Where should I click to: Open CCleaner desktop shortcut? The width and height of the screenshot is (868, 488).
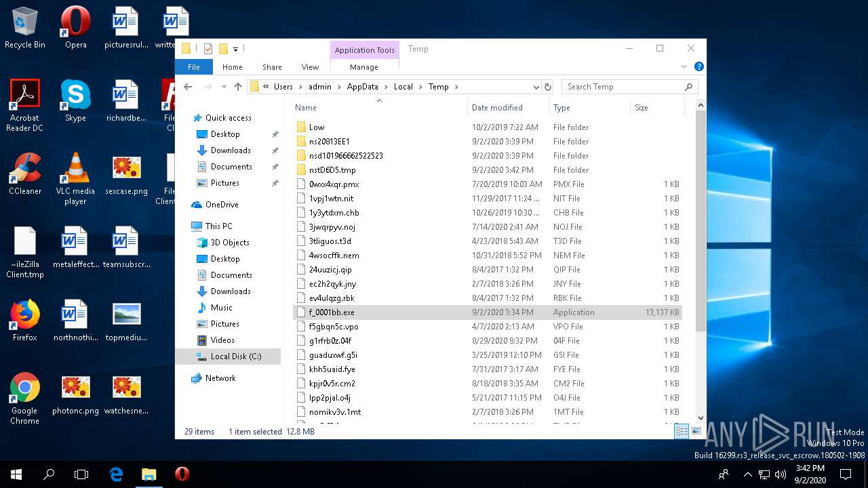coord(25,174)
